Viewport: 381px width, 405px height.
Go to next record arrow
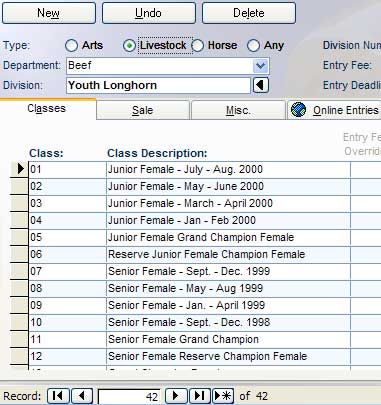(x=176, y=396)
